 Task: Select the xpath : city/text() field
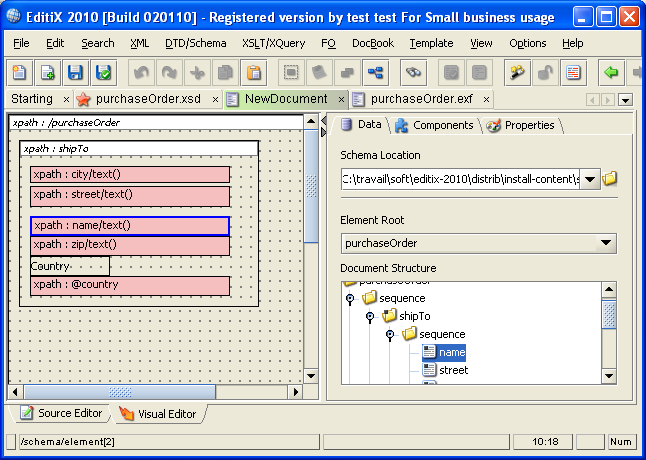click(130, 175)
